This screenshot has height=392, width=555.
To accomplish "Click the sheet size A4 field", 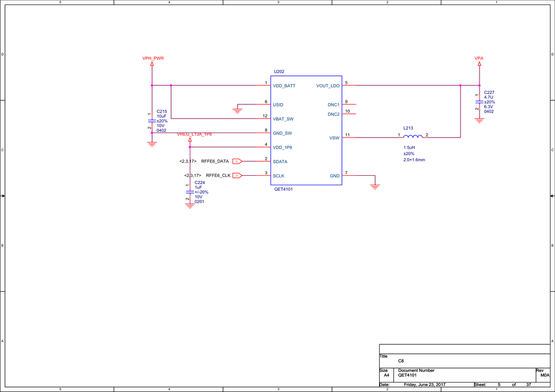I will (x=386, y=375).
